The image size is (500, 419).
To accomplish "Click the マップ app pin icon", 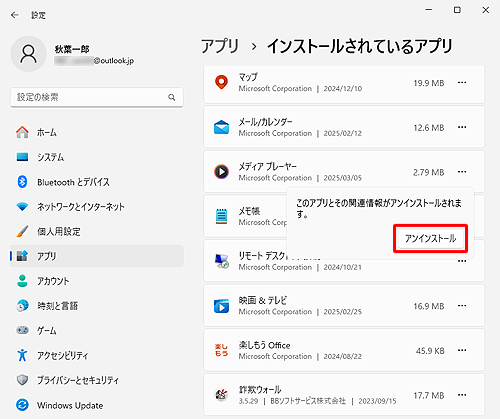I will tap(221, 82).
